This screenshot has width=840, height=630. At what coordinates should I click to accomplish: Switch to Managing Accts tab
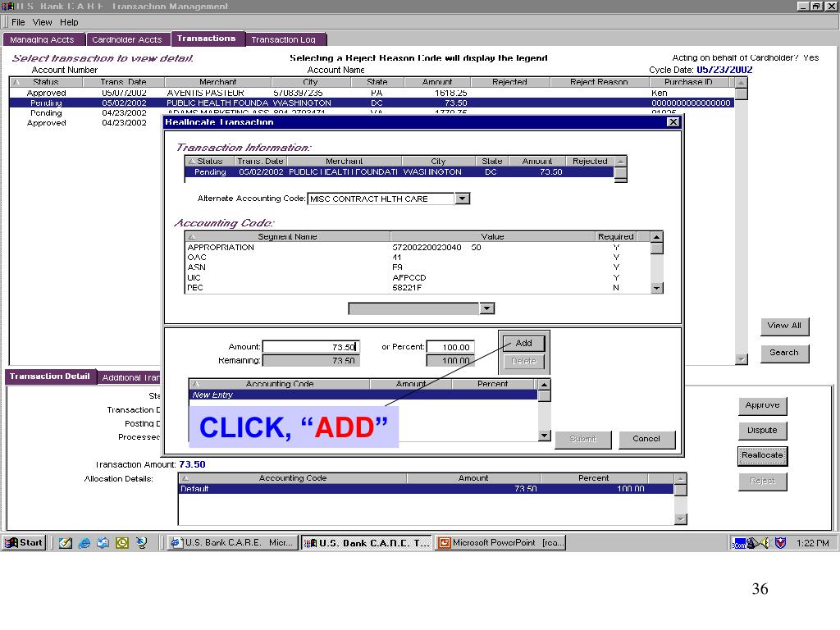(x=43, y=39)
